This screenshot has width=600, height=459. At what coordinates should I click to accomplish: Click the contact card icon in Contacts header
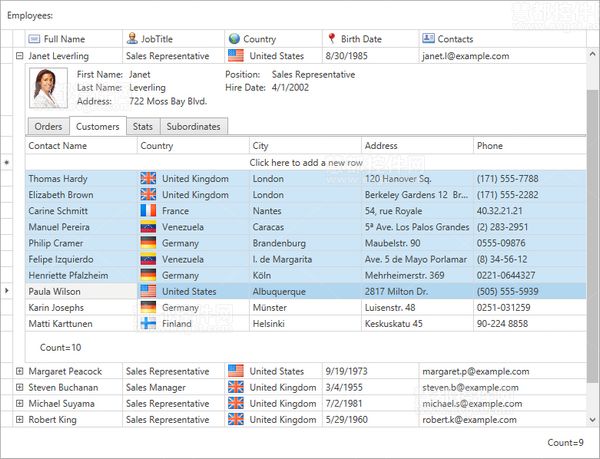(428, 38)
